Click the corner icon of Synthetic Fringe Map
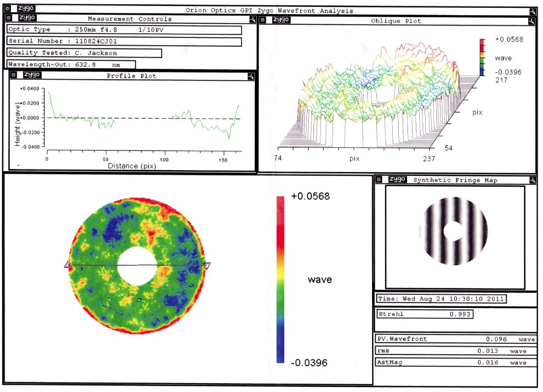 [532, 180]
